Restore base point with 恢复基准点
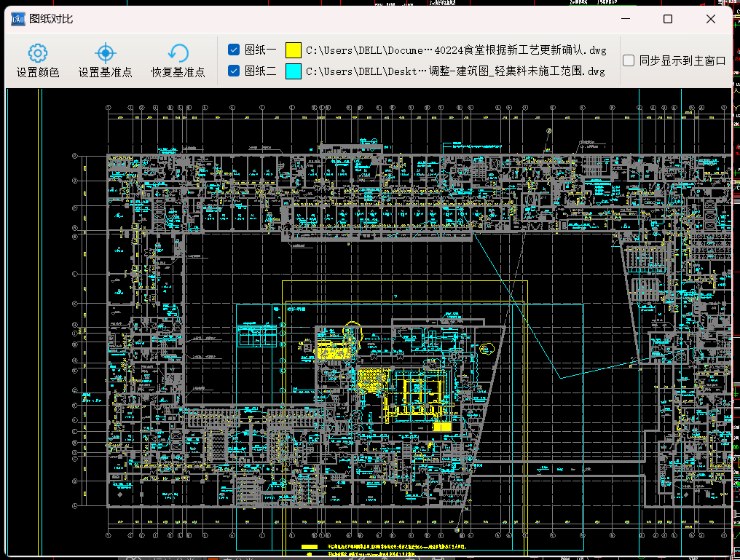 pos(178,60)
